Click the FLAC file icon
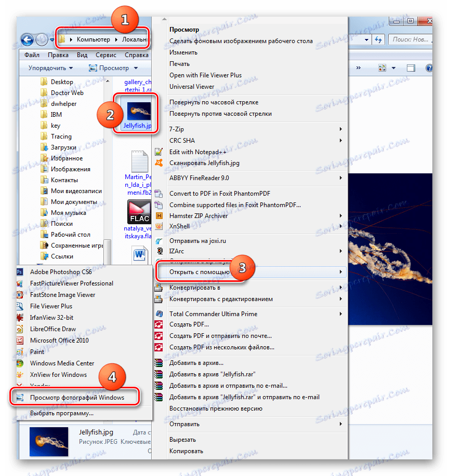The image size is (463, 476). pos(139,212)
